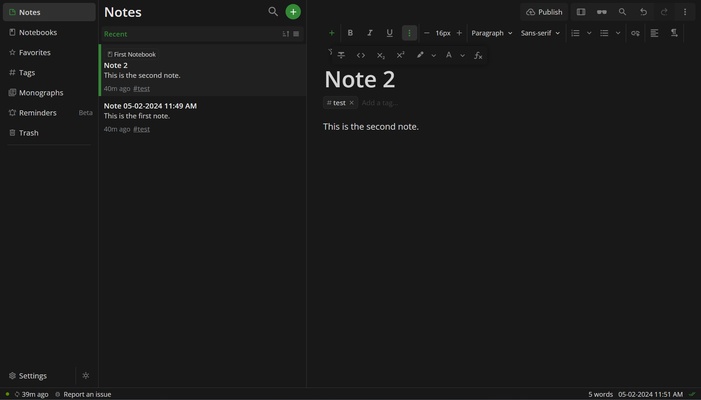The height and width of the screenshot is (400, 701).
Task: Toggle superscript formatting
Action: (400, 55)
